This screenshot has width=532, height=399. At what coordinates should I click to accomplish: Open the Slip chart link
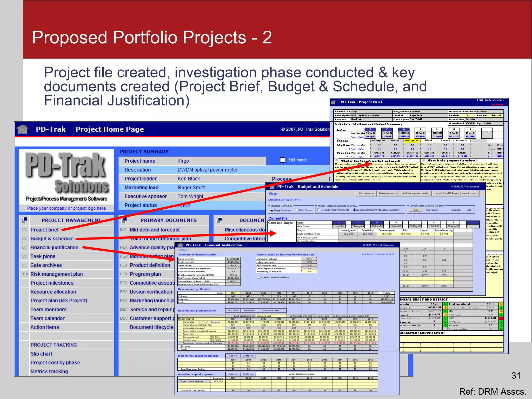point(42,354)
